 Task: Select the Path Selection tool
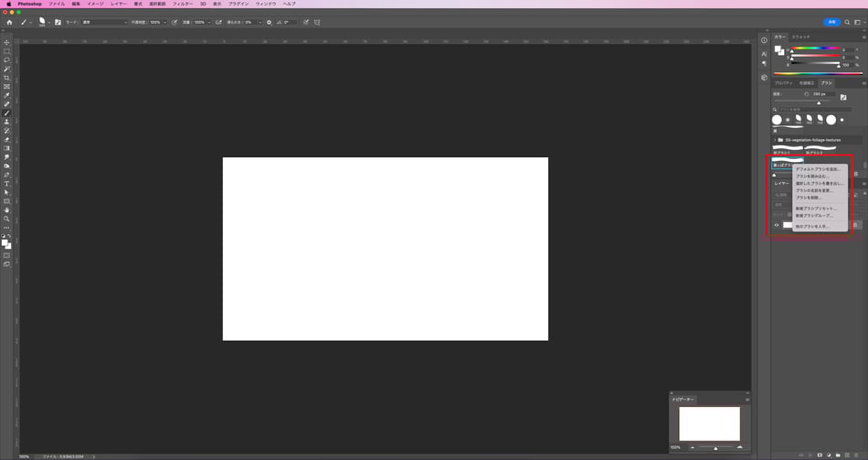click(x=6, y=192)
